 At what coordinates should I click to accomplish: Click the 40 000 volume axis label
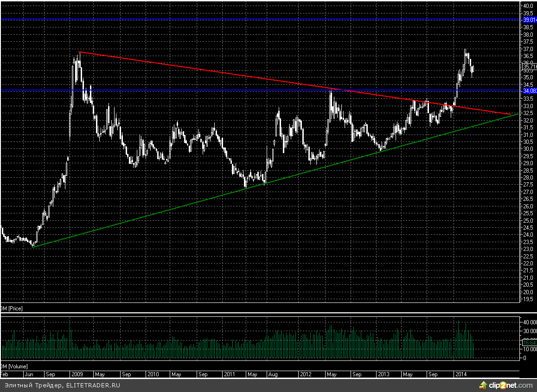pos(530,322)
